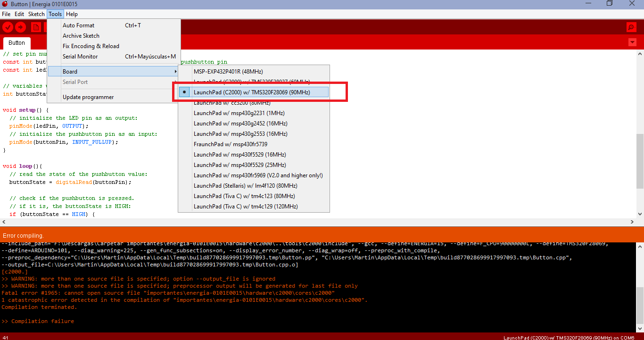
Task: Click the '[c2000.]' console line
Action: coord(15,272)
